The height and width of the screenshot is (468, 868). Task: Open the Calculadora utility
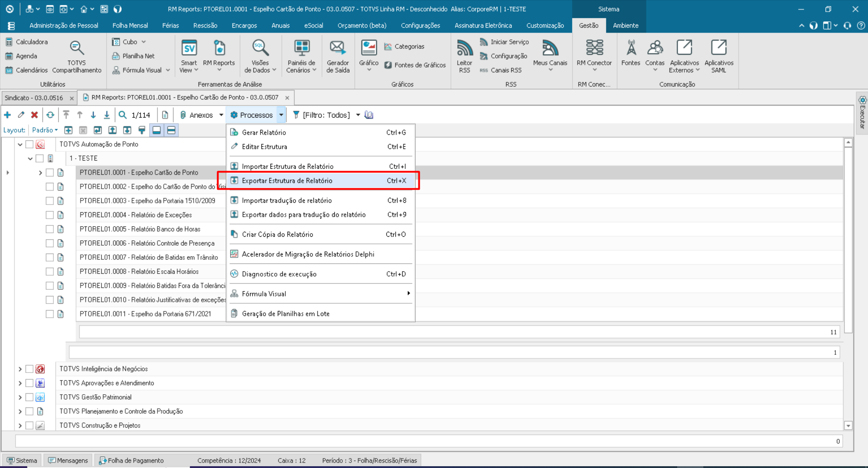coord(26,42)
